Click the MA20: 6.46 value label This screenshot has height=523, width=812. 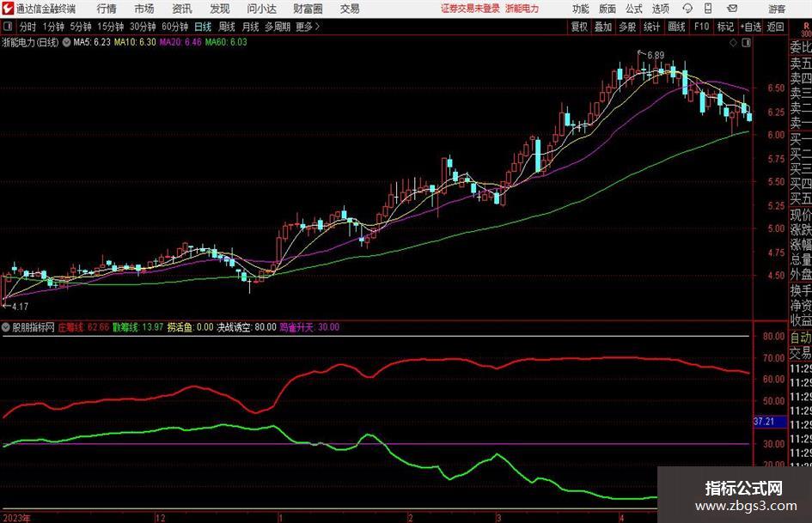(x=180, y=42)
